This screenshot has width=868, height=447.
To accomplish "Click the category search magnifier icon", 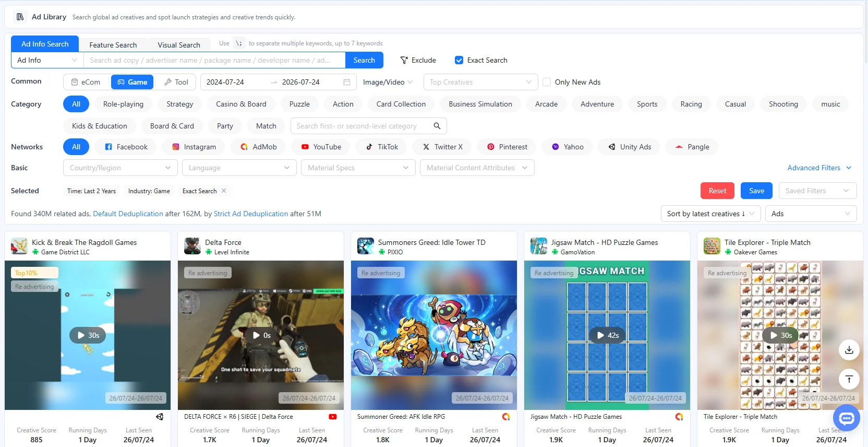I will 437,126.
